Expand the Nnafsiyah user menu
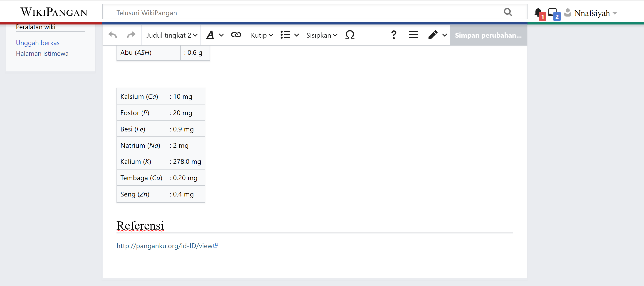Screen dimensions: 644x286 point(595,13)
